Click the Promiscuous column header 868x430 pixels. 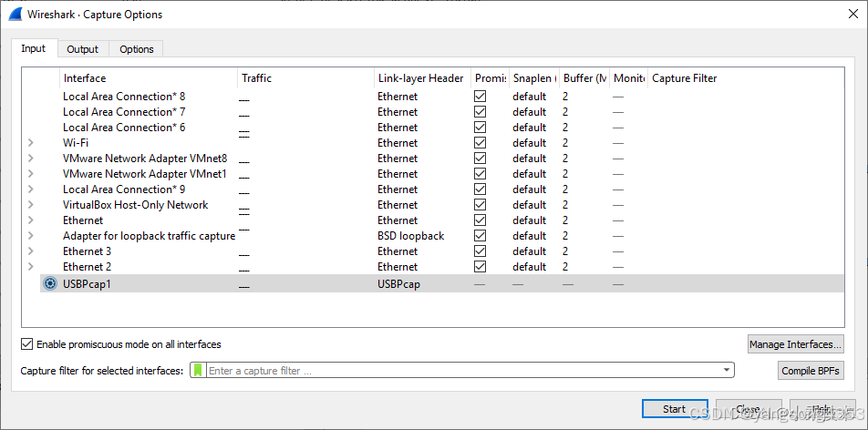pos(490,78)
